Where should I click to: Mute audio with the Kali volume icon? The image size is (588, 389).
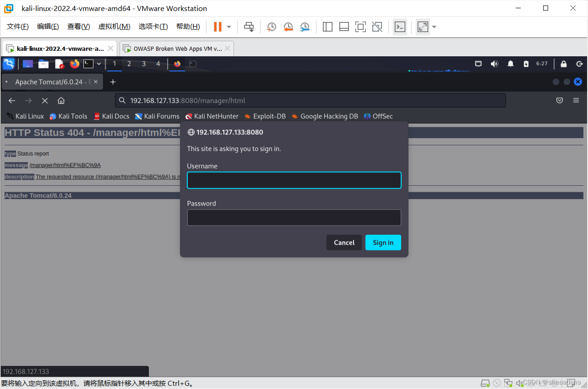pyautogui.click(x=495, y=64)
